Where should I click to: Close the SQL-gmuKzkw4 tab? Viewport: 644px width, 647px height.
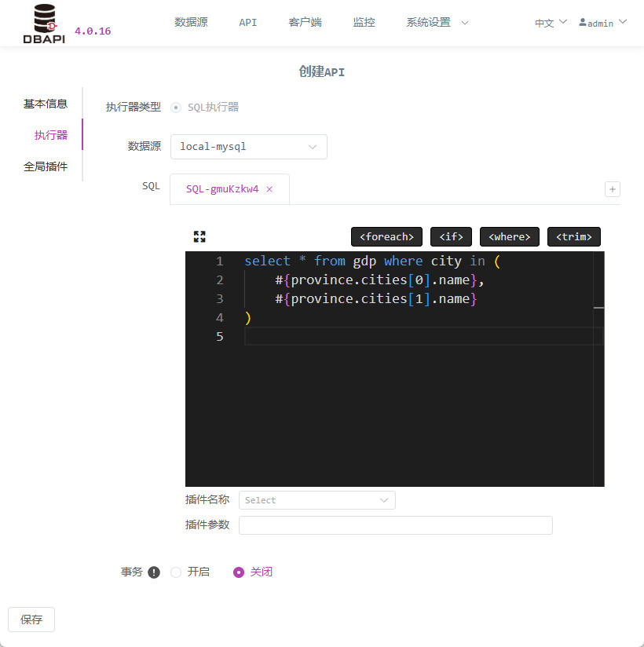pyautogui.click(x=269, y=189)
